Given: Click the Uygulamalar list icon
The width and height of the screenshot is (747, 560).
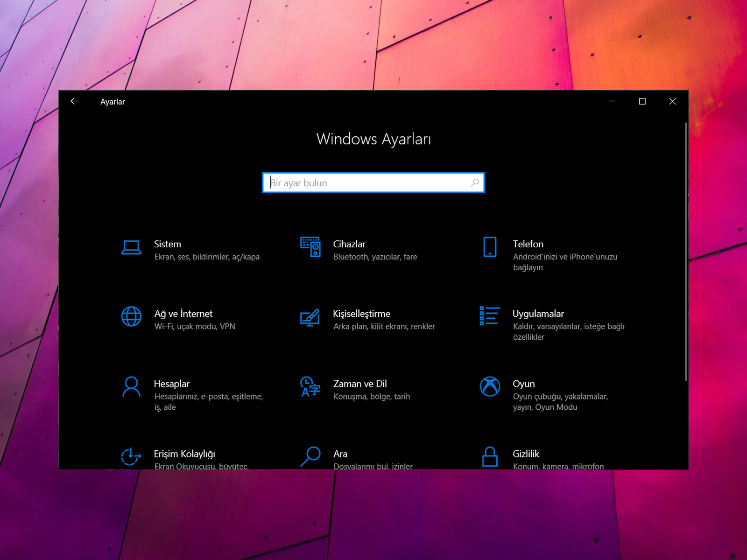Looking at the screenshot, I should (x=490, y=316).
